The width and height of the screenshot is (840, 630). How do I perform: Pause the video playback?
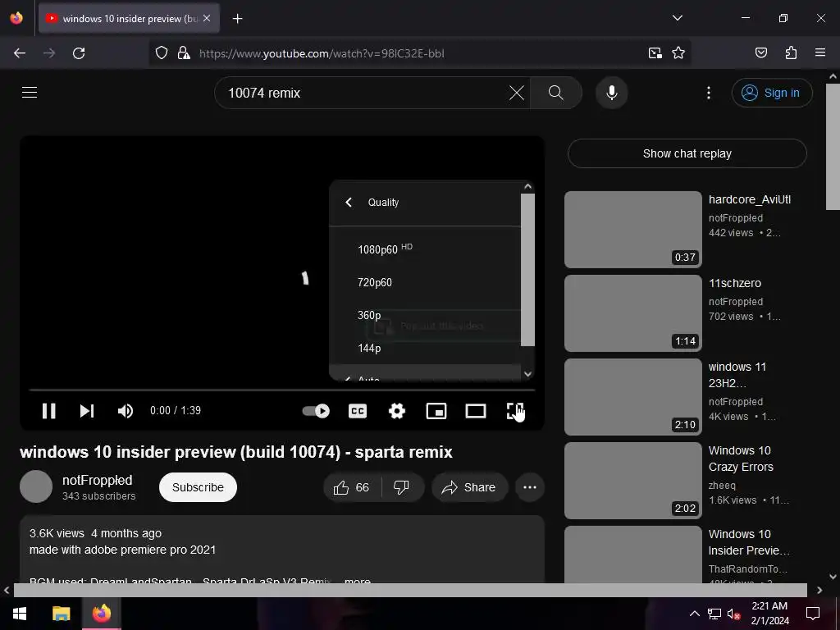click(x=48, y=411)
